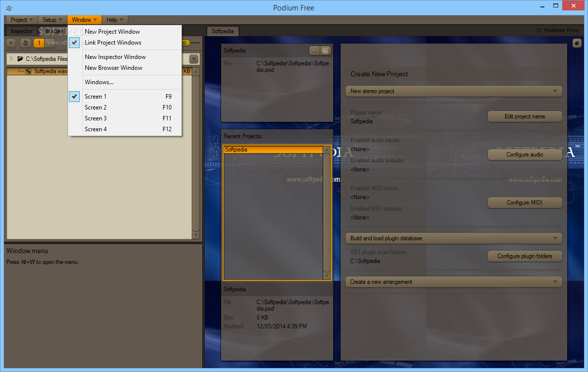
Task: Click the page icon at project top right
Action: coord(577,43)
